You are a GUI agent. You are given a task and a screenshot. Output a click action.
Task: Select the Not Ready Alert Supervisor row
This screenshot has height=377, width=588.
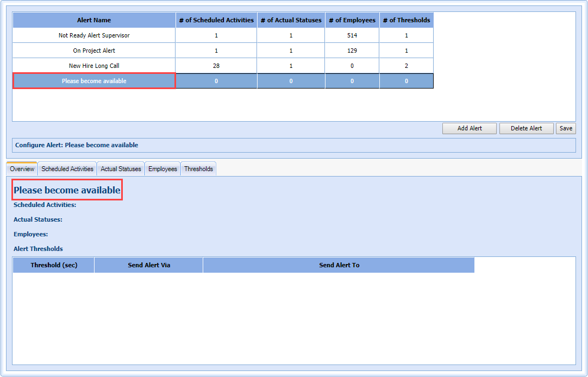pyautogui.click(x=94, y=35)
